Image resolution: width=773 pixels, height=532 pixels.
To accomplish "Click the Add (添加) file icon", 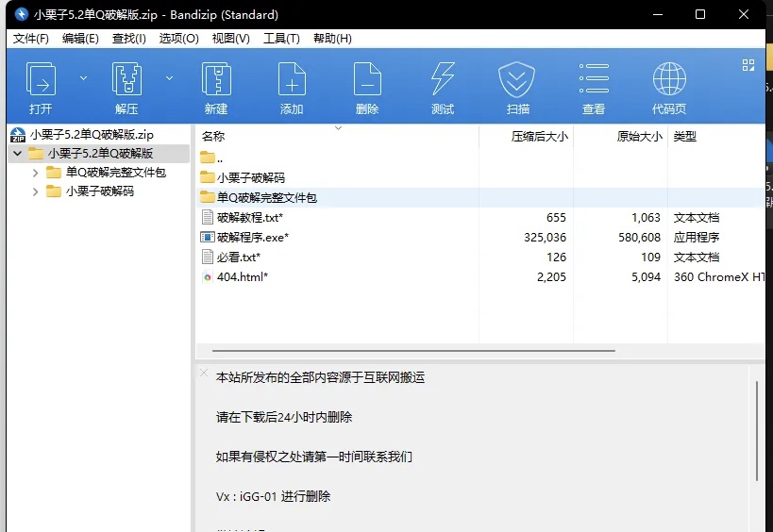I will pyautogui.click(x=292, y=79).
